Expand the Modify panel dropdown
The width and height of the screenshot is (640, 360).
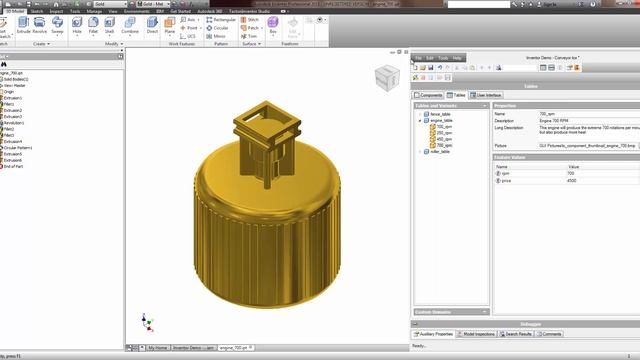tap(114, 44)
